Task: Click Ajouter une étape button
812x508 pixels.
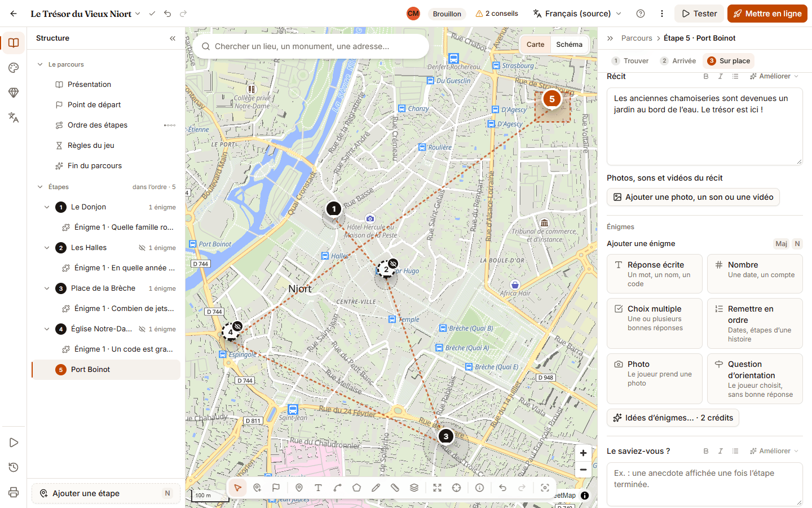Action: (x=106, y=493)
